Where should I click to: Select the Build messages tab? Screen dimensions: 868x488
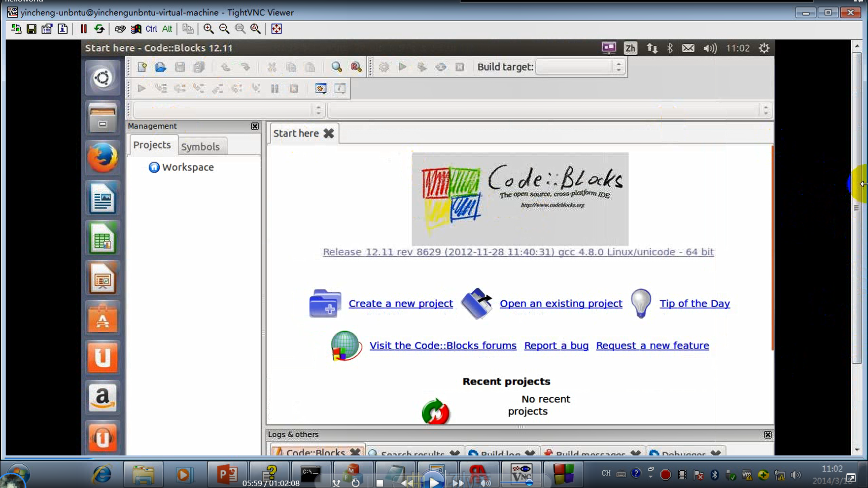[x=590, y=453]
